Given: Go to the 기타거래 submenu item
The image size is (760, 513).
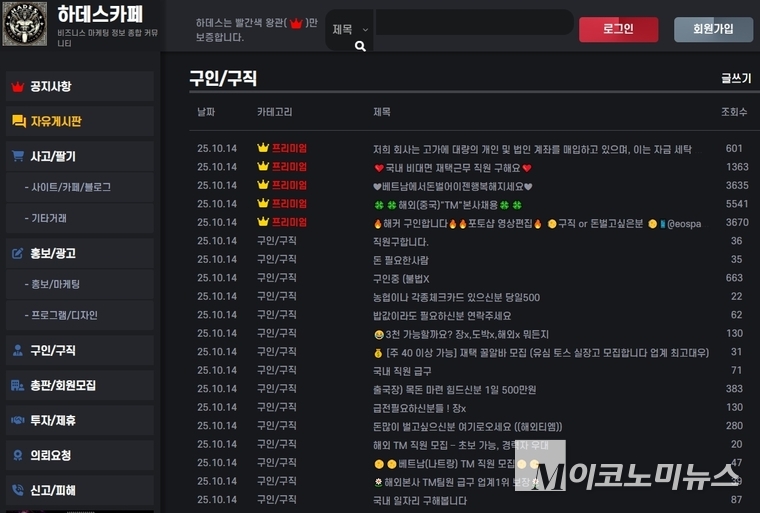Looking at the screenshot, I should (50, 218).
